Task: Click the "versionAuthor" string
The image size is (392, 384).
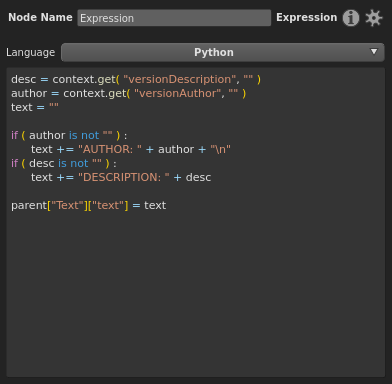Action: pos(177,93)
